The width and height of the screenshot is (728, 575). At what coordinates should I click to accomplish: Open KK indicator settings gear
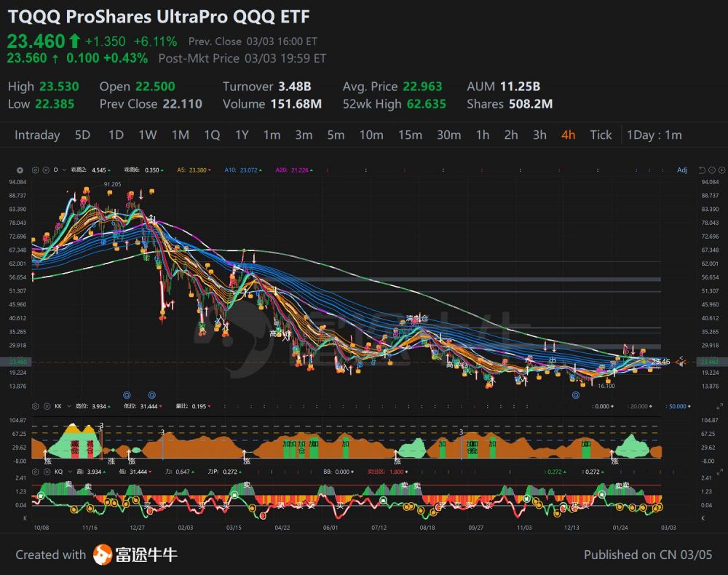pyautogui.click(x=36, y=406)
